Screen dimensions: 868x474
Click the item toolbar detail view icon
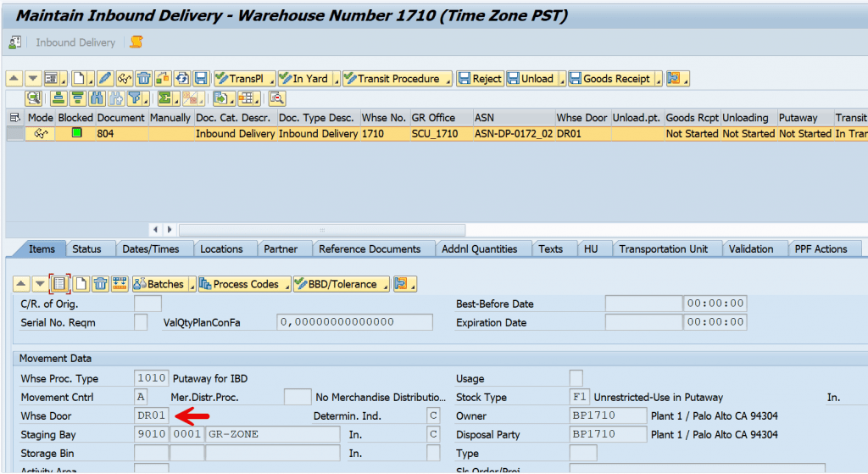coord(59,284)
